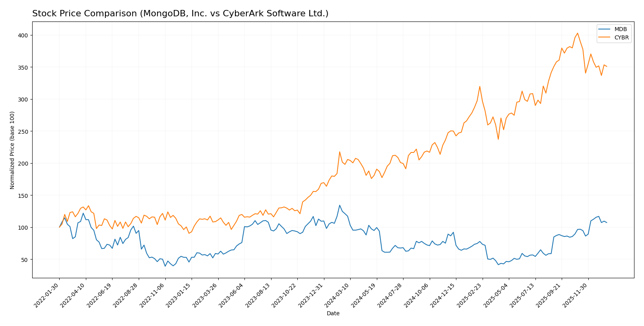Screen dimensions: 644x326
Task: Click the MDB line's lowest point in November 2022
Action: (165, 266)
